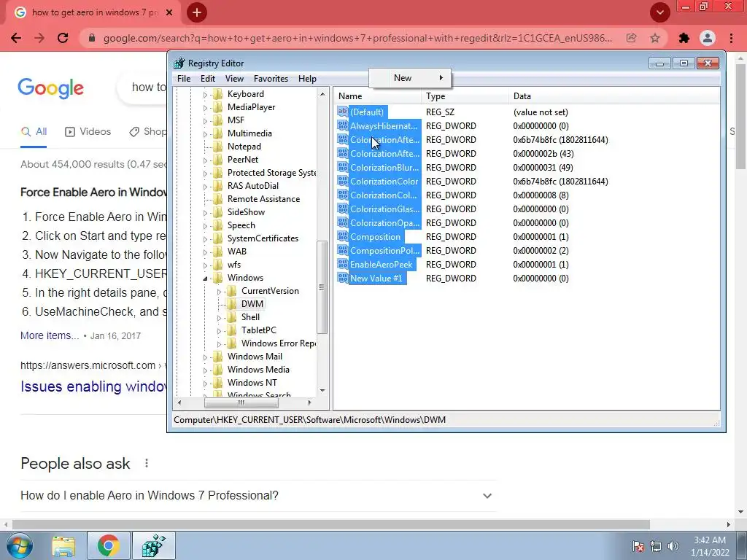Expand the Windows Mail key
The width and height of the screenshot is (747, 560).
205,357
